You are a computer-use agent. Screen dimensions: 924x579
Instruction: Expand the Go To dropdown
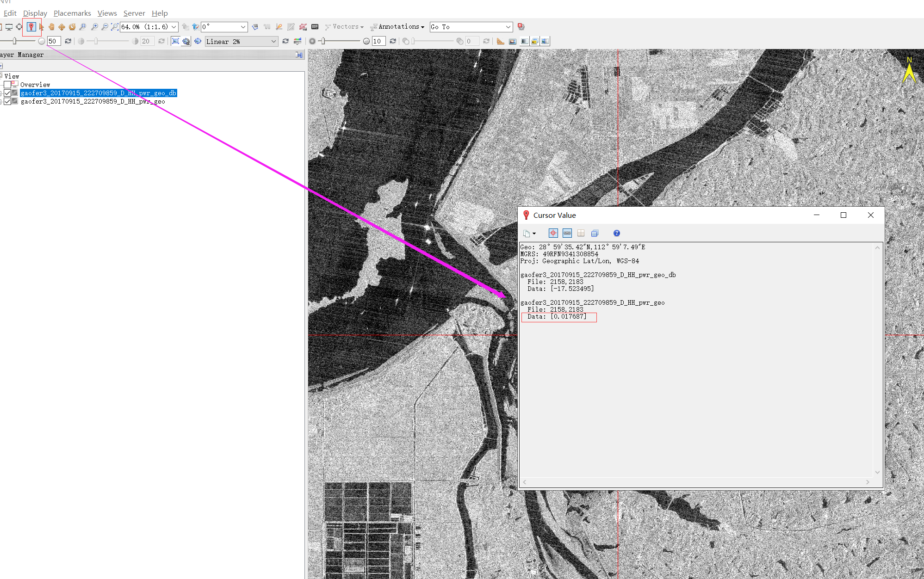[508, 27]
